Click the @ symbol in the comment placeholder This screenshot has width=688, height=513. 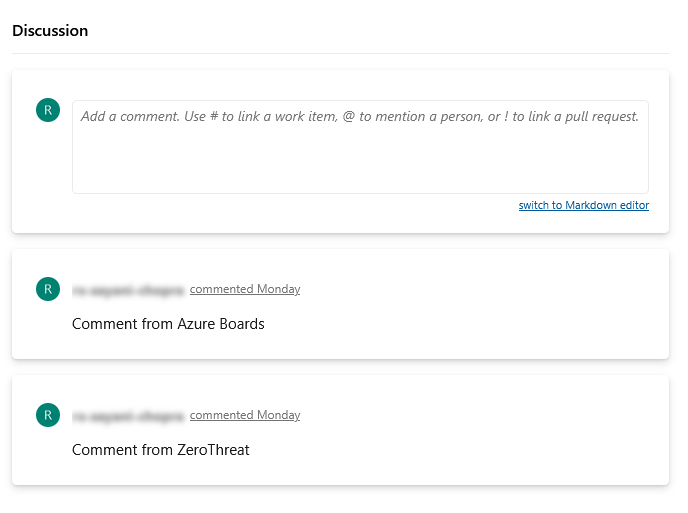[348, 117]
